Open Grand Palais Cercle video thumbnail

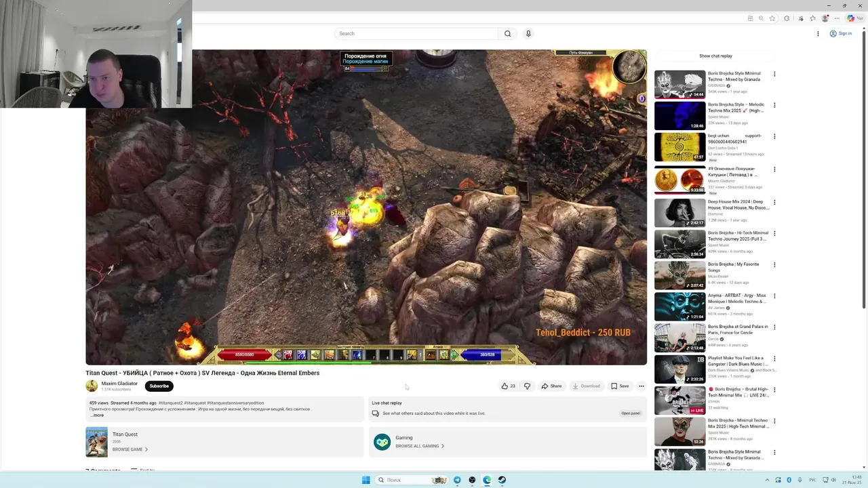pos(679,338)
